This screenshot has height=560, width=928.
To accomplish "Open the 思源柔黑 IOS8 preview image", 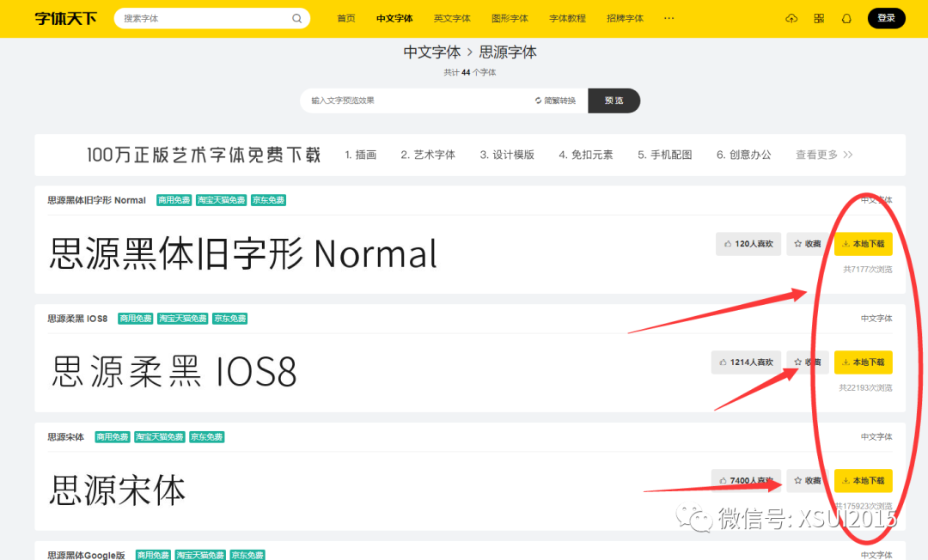I will tap(174, 372).
